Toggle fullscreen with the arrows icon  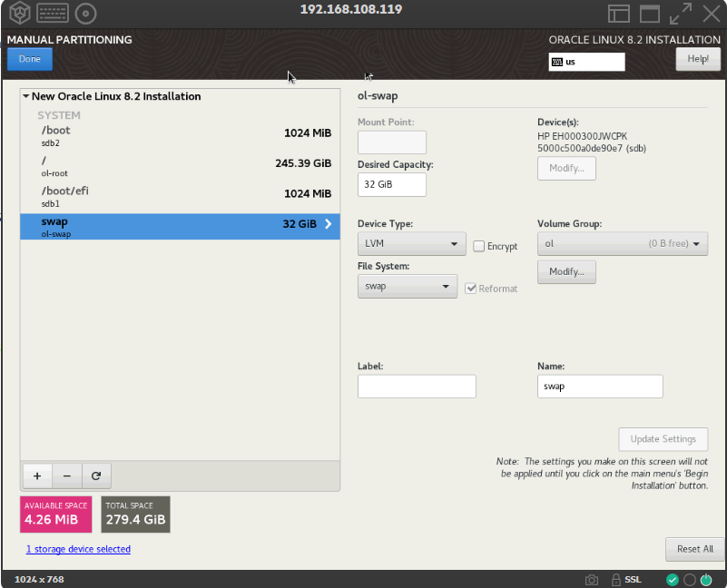pos(681,14)
